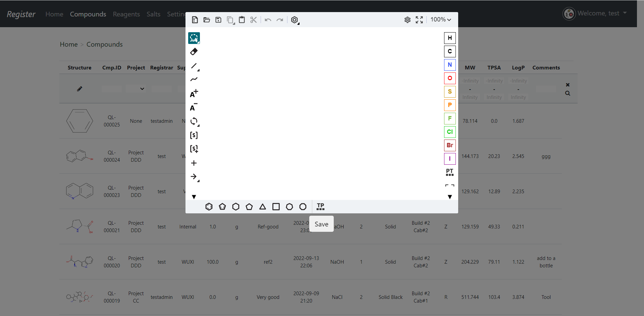
Task: Open benzene structure thumbnail QL-000025
Action: pos(79,121)
